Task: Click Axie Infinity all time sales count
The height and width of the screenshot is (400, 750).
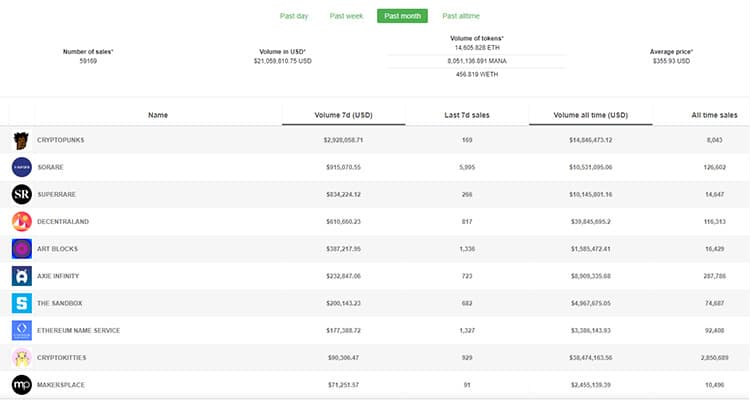Action: [714, 276]
